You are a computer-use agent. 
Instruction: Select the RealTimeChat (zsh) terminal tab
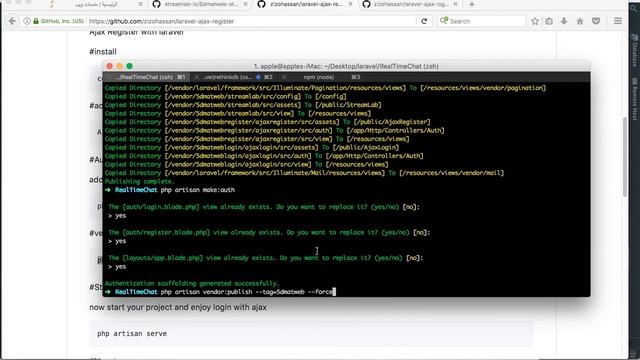pos(147,77)
